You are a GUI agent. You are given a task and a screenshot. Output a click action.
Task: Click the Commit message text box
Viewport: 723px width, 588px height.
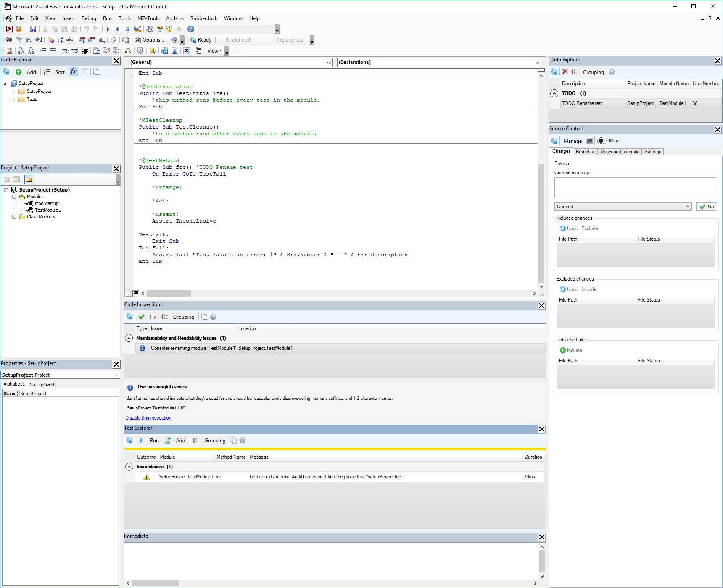(636, 188)
